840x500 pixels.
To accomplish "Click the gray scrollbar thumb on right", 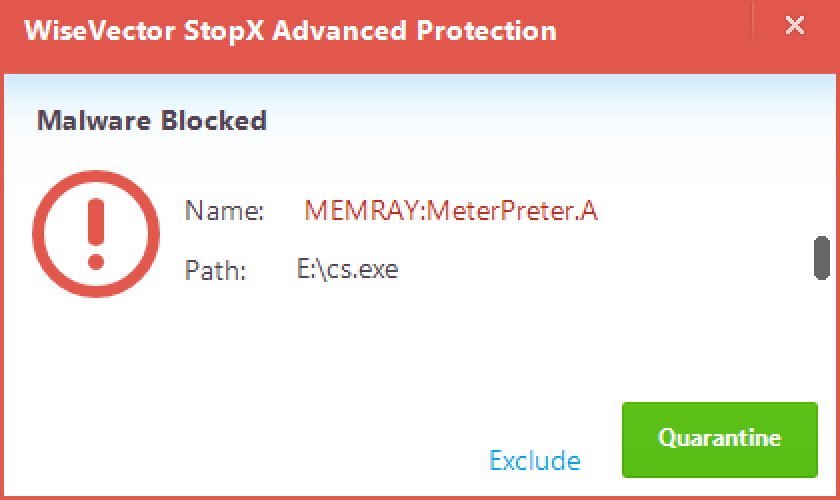I will pyautogui.click(x=822, y=258).
